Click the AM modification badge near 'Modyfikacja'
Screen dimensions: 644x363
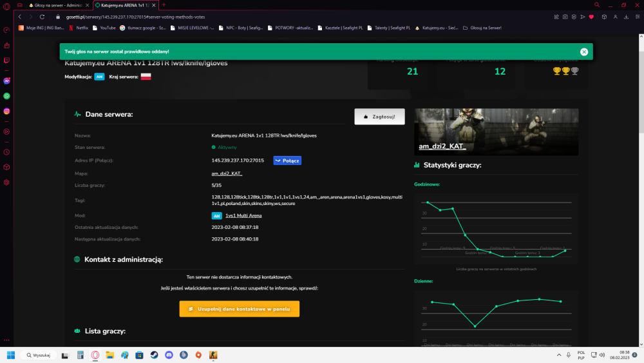point(99,77)
